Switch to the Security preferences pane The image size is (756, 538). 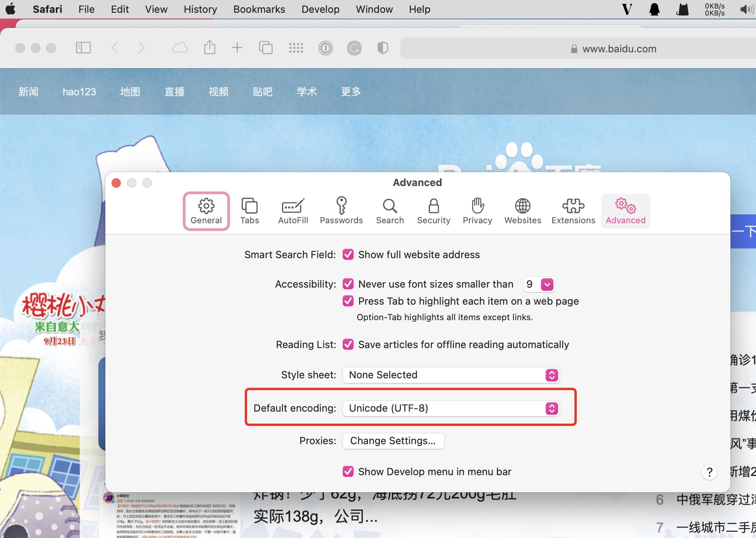pos(433,211)
